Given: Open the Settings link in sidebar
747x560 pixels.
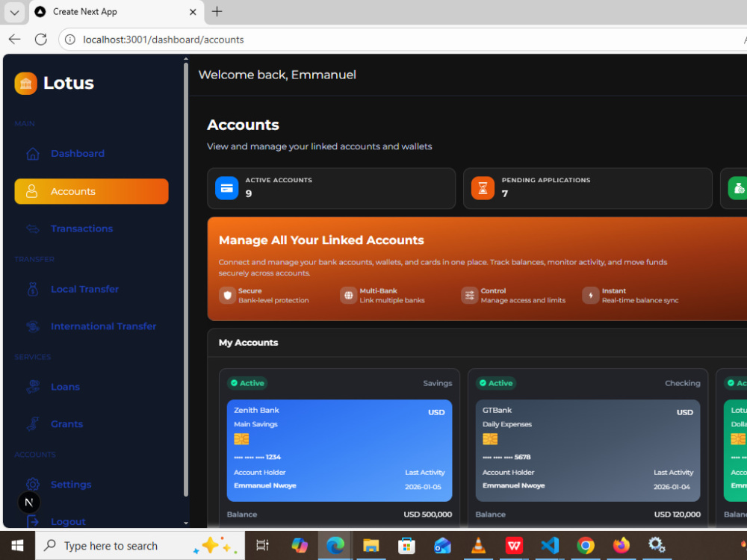Looking at the screenshot, I should [91, 485].
